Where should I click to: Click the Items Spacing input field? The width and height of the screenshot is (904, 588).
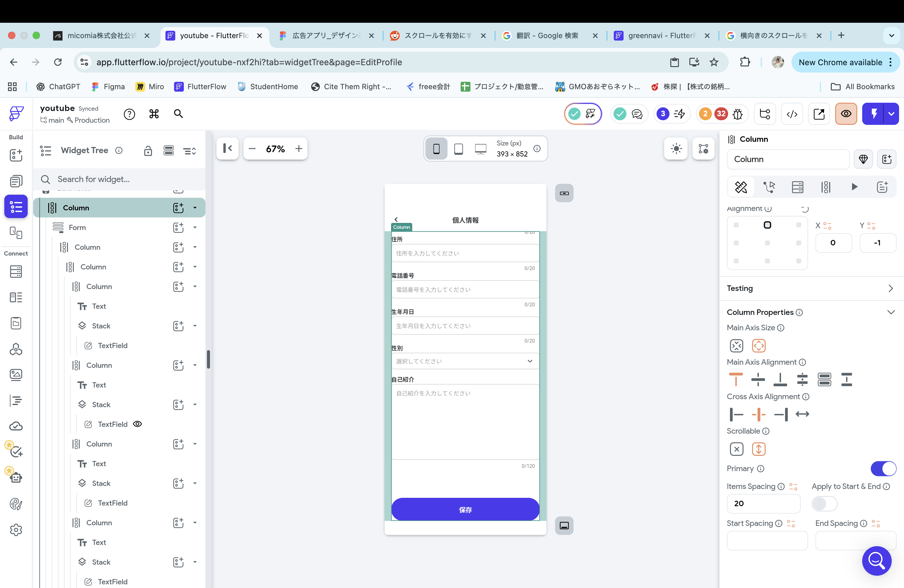[x=763, y=503]
